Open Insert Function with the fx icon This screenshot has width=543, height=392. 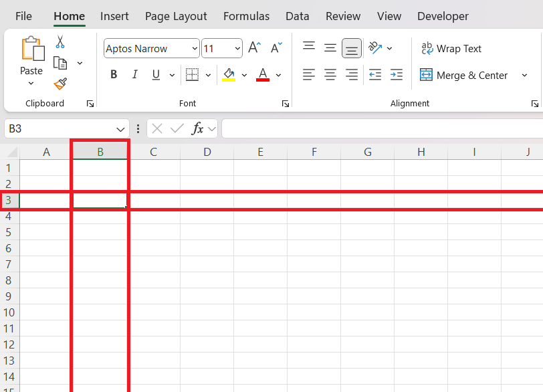click(197, 129)
